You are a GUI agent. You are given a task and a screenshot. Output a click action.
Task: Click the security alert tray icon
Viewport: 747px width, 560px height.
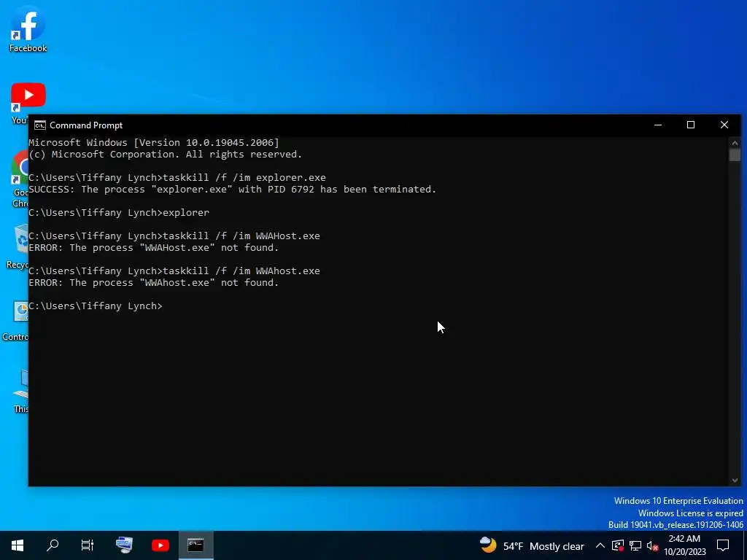click(618, 545)
